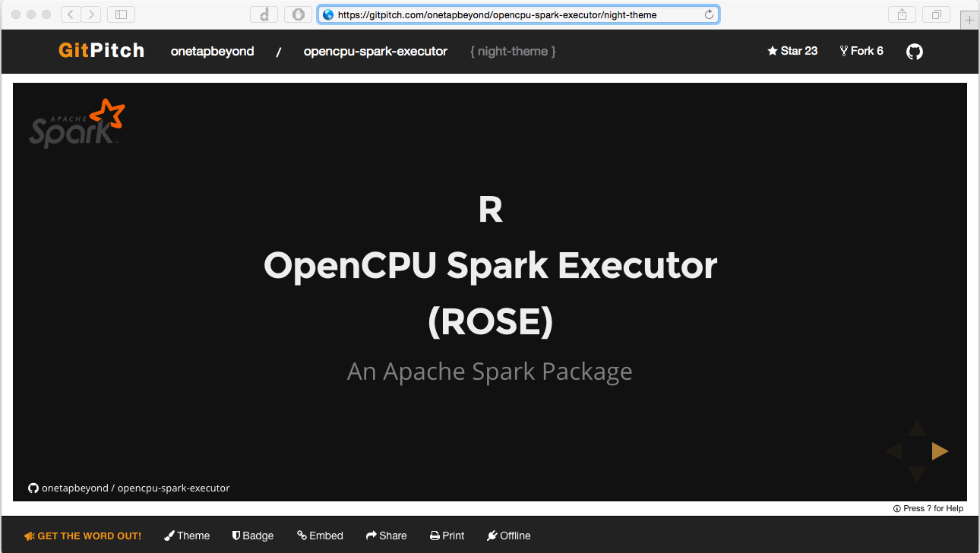Screen dimensions: 980x553
Task: Click GET THE WORD OUT!
Action: 83,536
